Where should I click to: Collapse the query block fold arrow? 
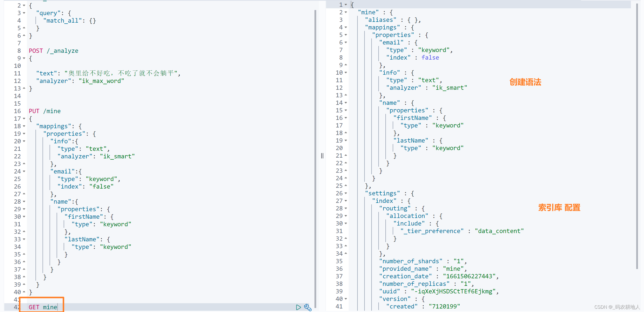point(24,13)
